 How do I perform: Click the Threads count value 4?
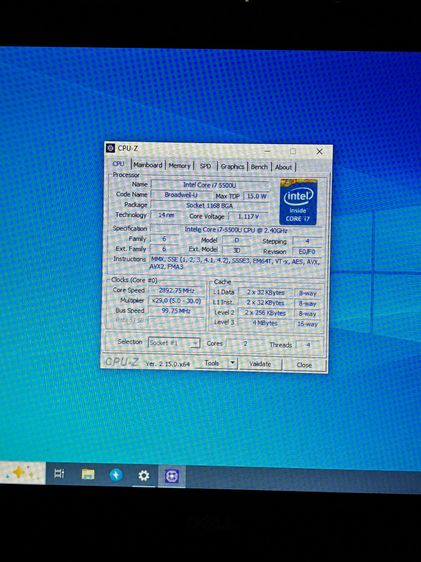coord(308,345)
